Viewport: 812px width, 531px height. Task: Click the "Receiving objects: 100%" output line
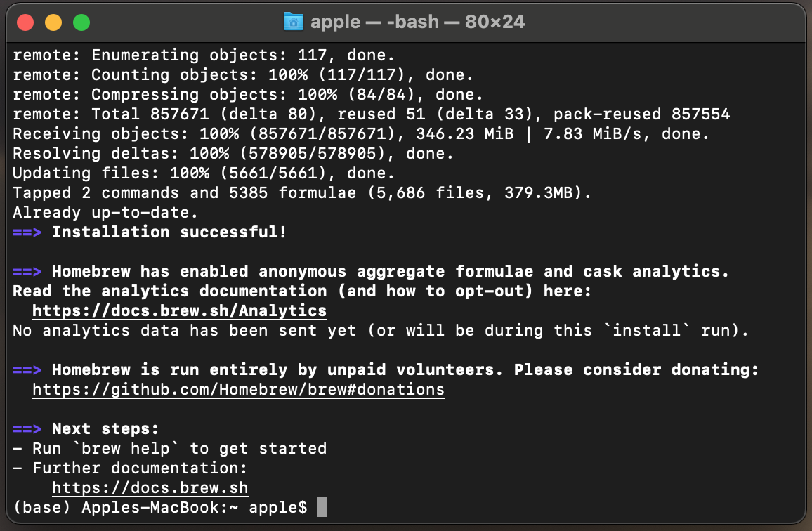coord(361,134)
